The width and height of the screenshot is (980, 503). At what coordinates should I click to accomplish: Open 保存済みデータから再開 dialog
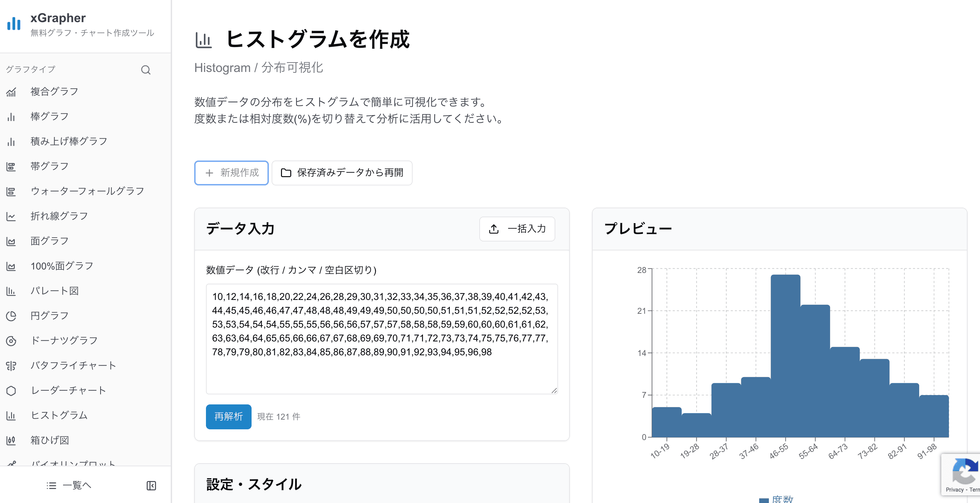[342, 173]
